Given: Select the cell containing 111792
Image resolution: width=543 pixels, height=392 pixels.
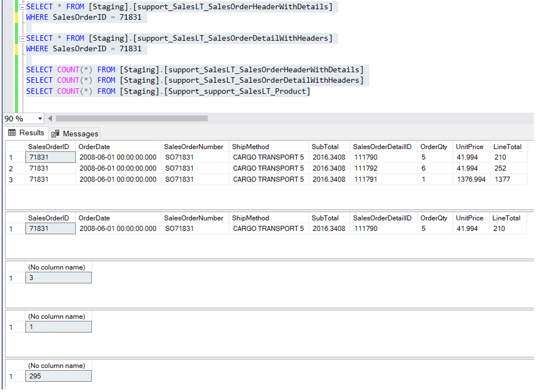Looking at the screenshot, I should [x=366, y=168].
